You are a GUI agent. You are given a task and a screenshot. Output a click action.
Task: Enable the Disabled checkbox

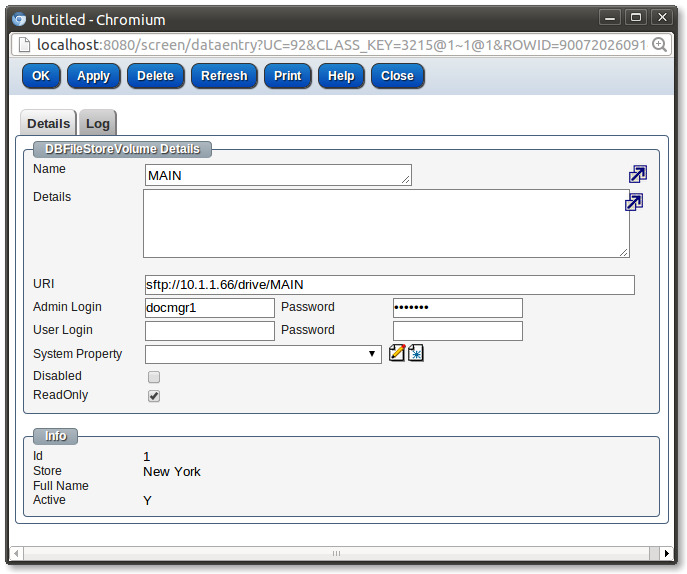pos(154,377)
